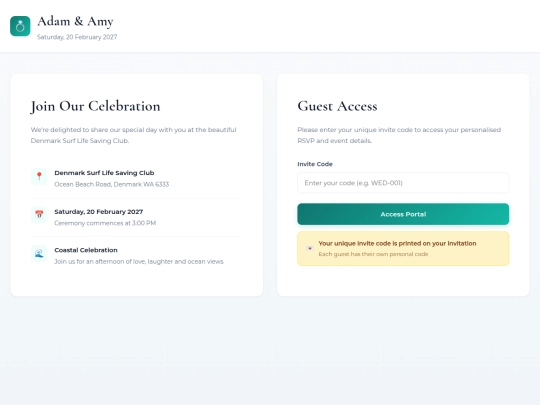
Task: Select the Denmark Surf Life Saving Club heading
Action: 104,173
